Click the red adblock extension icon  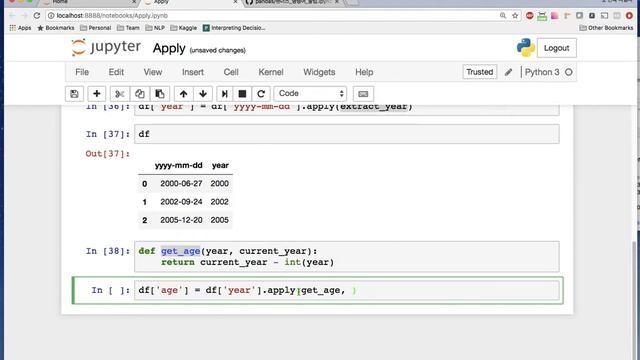click(x=530, y=16)
